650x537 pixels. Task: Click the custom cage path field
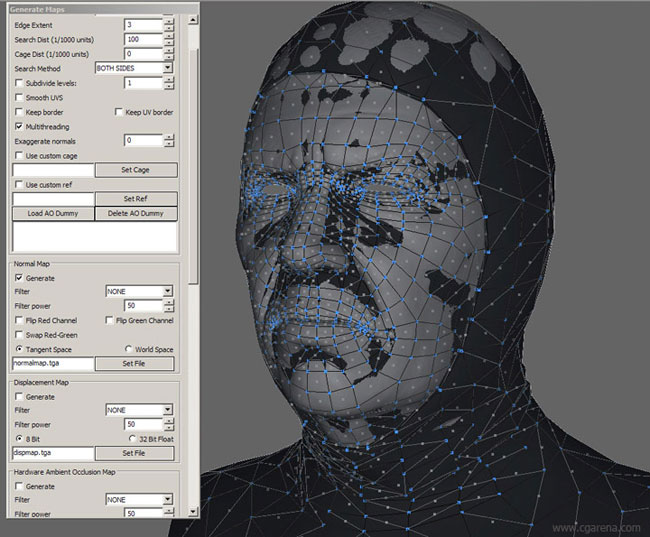(x=53, y=170)
